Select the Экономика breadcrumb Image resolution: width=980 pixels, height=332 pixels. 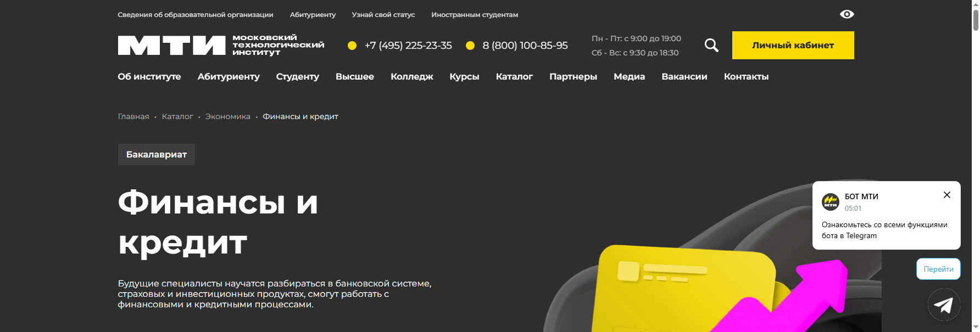pos(228,116)
